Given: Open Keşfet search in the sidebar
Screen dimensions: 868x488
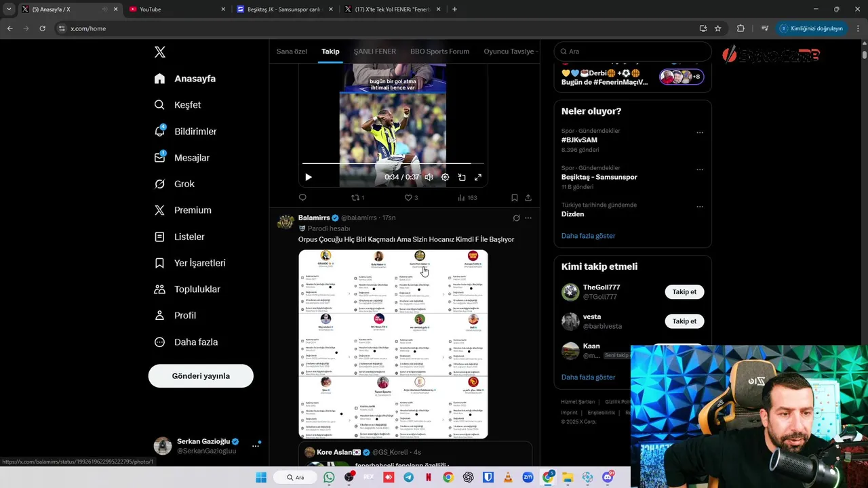Looking at the screenshot, I should (178, 105).
